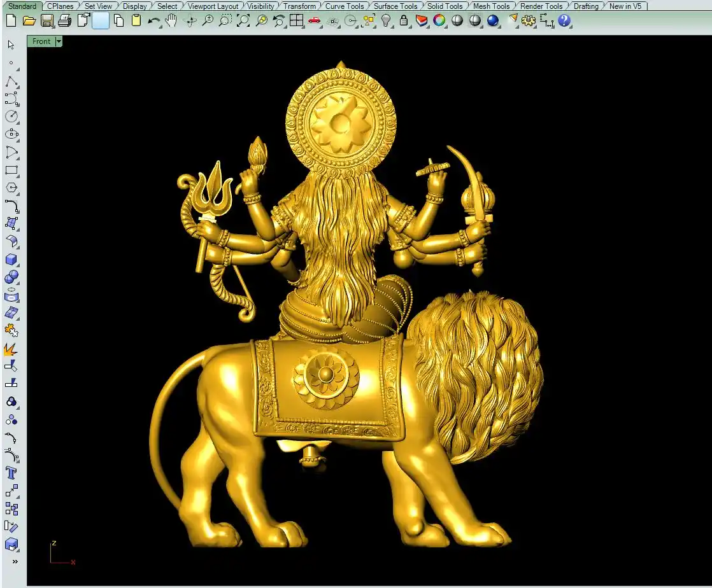Open the color wheel icon
The image size is (712, 588).
click(x=439, y=20)
